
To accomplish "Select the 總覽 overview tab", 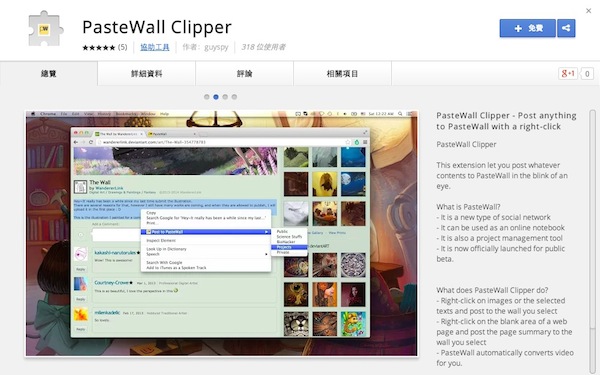I will [49, 73].
